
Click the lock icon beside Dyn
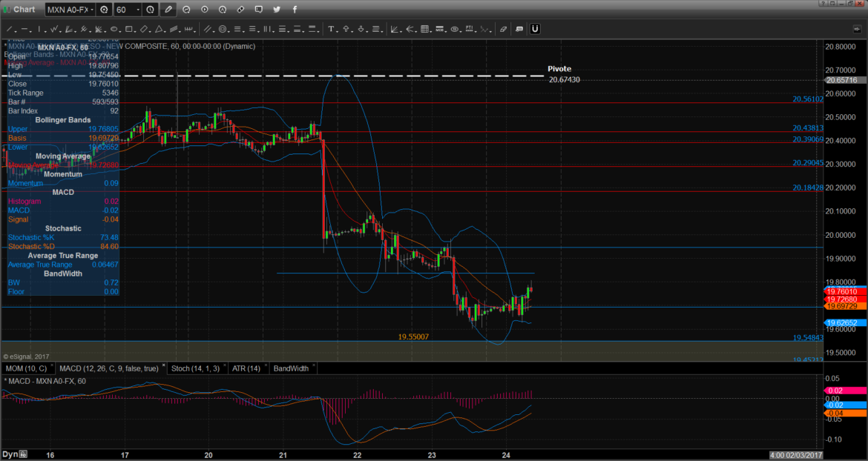(23, 454)
